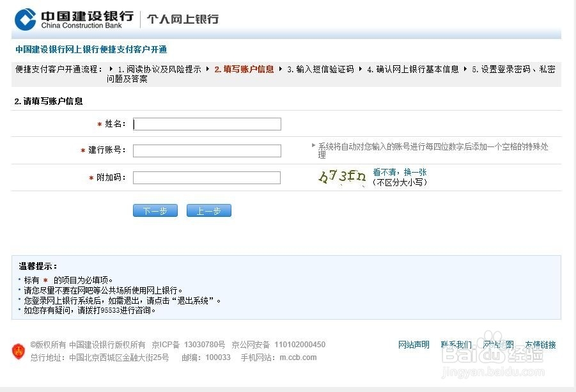Click the red police badge icon in footer

coord(19,352)
